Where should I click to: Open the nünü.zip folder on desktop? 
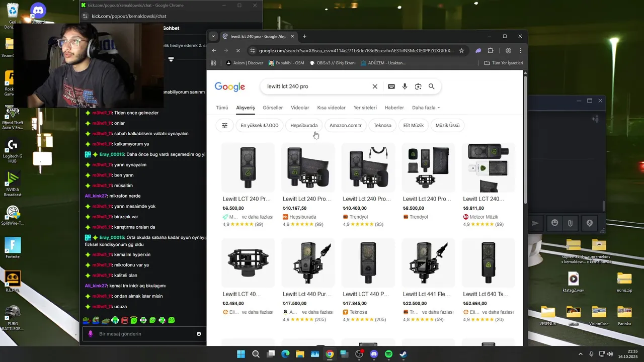tap(624, 282)
